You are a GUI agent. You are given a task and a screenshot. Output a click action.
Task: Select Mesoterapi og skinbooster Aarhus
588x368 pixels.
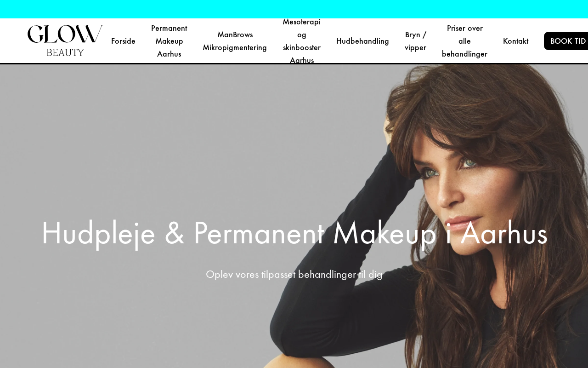(x=302, y=41)
